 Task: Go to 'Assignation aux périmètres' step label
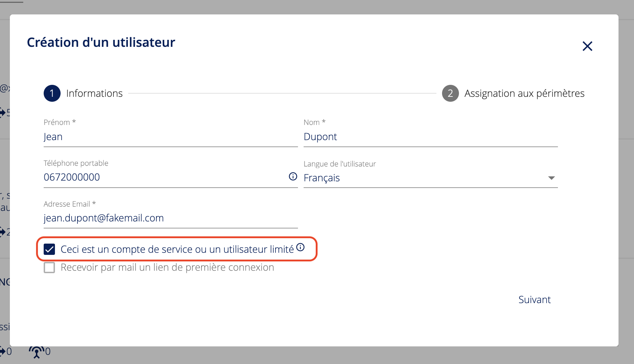524,93
